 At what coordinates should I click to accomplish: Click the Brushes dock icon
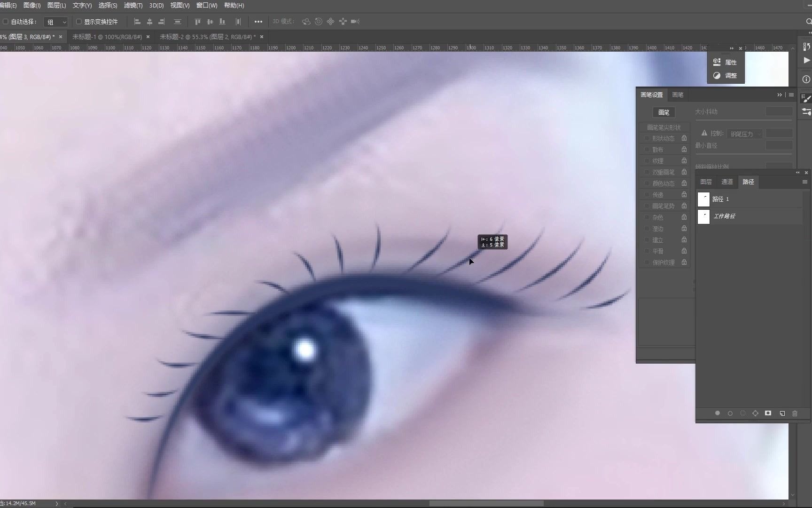806,112
